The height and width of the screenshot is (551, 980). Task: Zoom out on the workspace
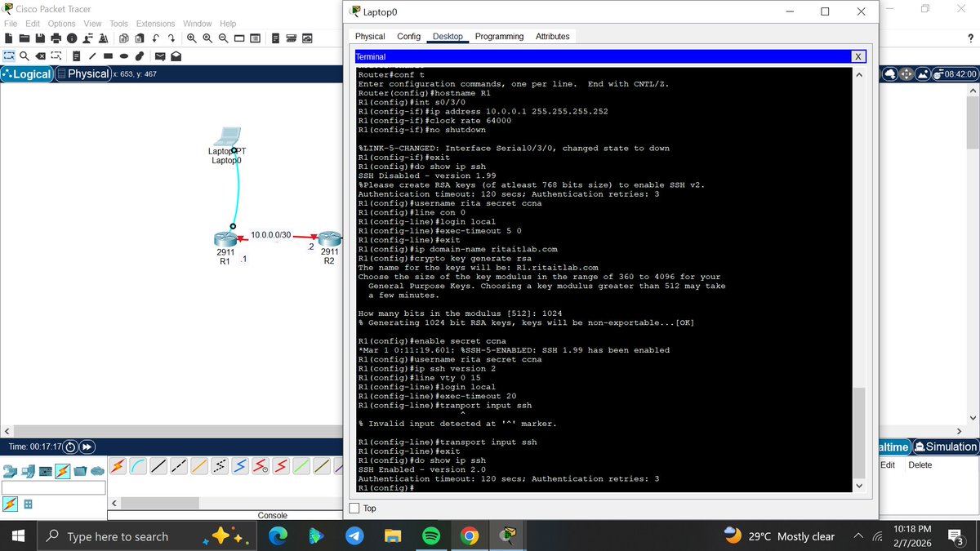coord(224,38)
